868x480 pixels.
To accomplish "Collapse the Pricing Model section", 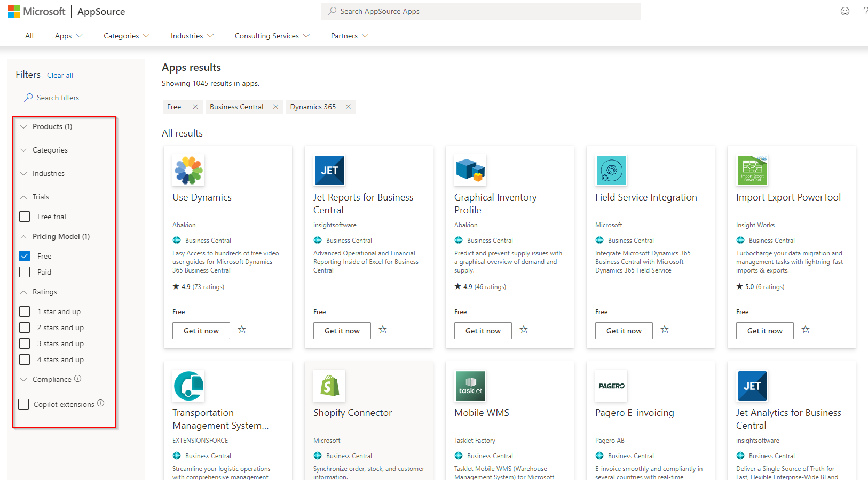I will pyautogui.click(x=55, y=236).
